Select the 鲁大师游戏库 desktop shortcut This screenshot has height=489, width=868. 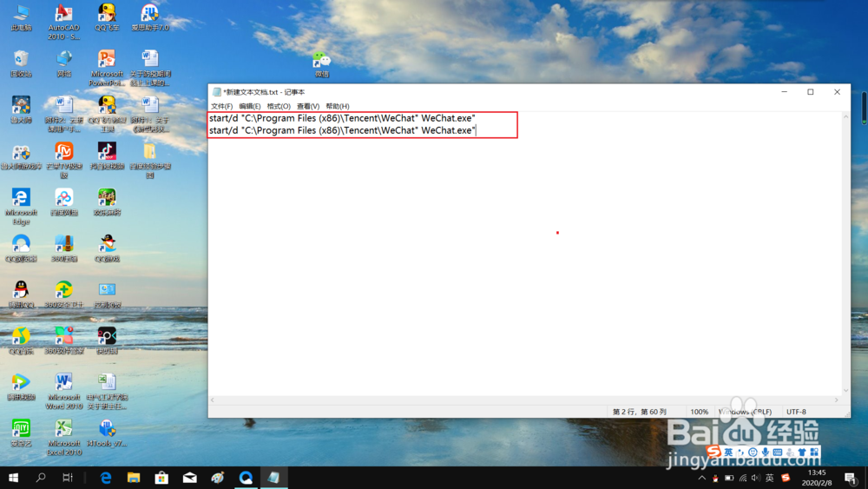[21, 155]
